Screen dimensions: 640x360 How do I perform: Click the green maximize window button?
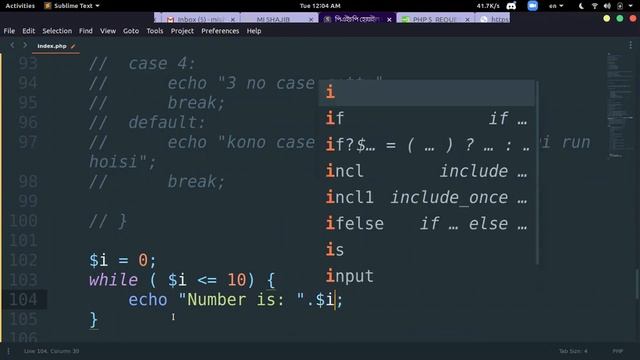pyautogui.click(x=620, y=18)
